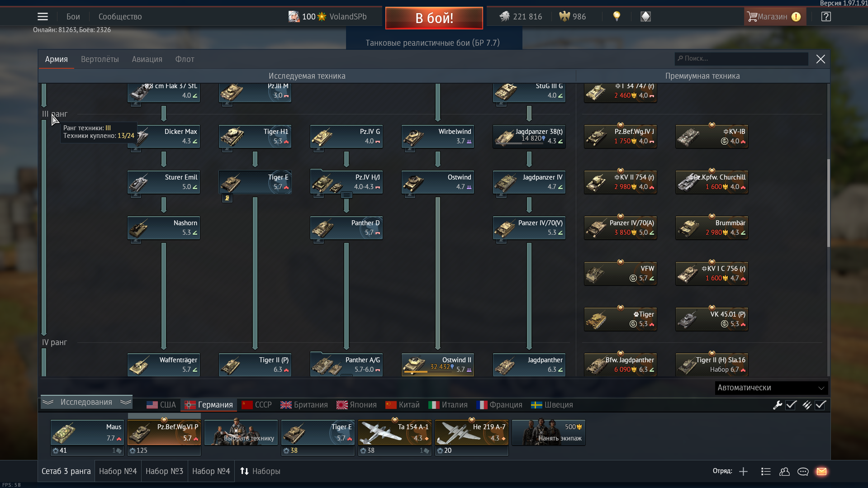Switch to the Авиация tab
Screen dimensions: 868x488
coord(147,59)
